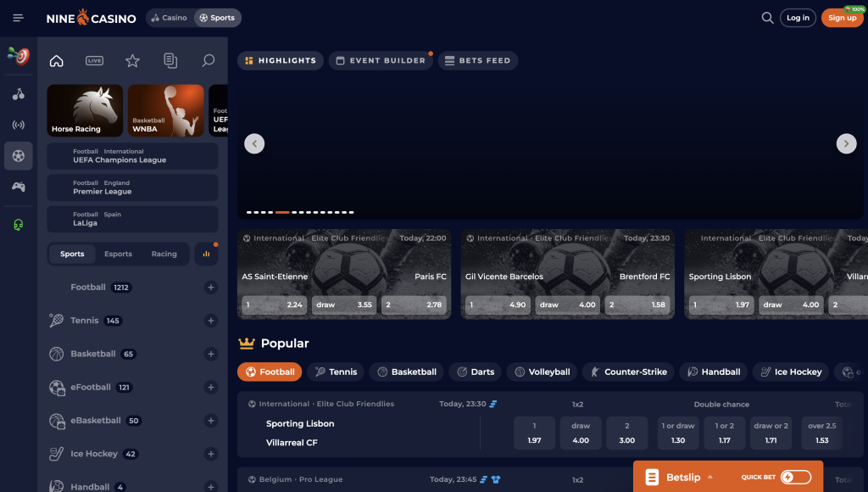Open the Basketball WNBA thumbnail card
868x492 pixels.
[x=166, y=110]
